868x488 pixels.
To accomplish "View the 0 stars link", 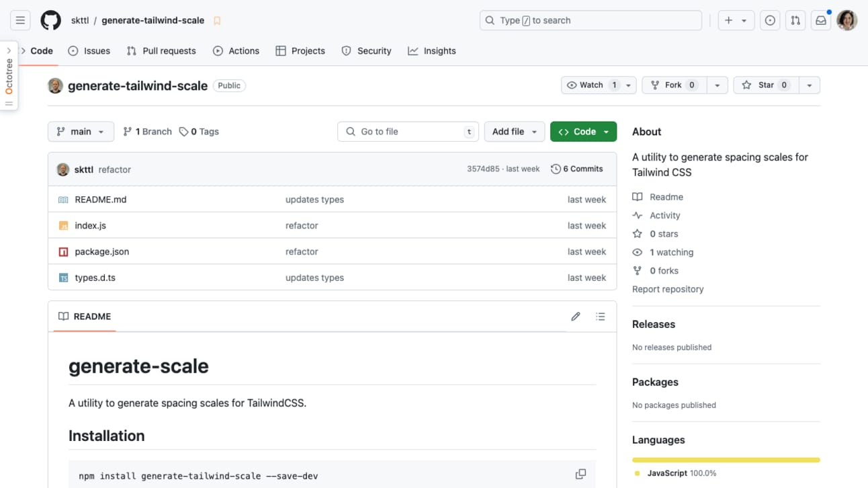I will tap(655, 234).
